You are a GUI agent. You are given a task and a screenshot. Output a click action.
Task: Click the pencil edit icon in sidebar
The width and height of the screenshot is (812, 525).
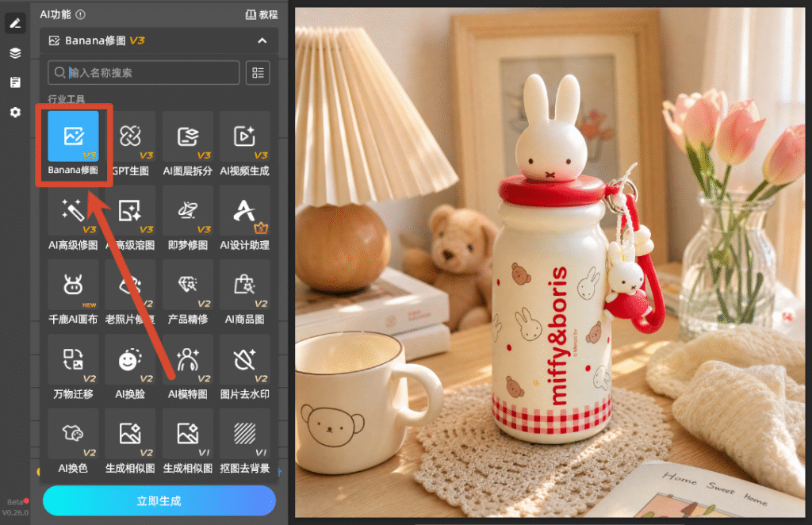(15, 23)
